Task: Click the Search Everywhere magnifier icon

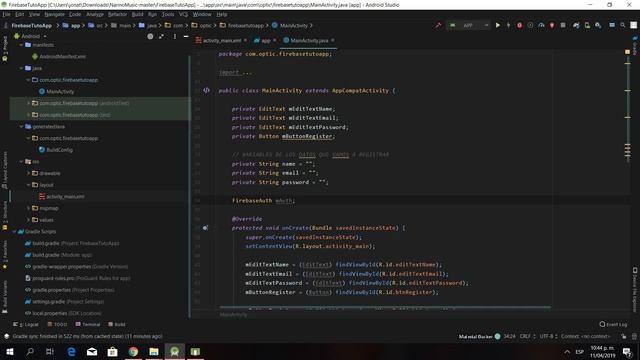Action: [622, 25]
